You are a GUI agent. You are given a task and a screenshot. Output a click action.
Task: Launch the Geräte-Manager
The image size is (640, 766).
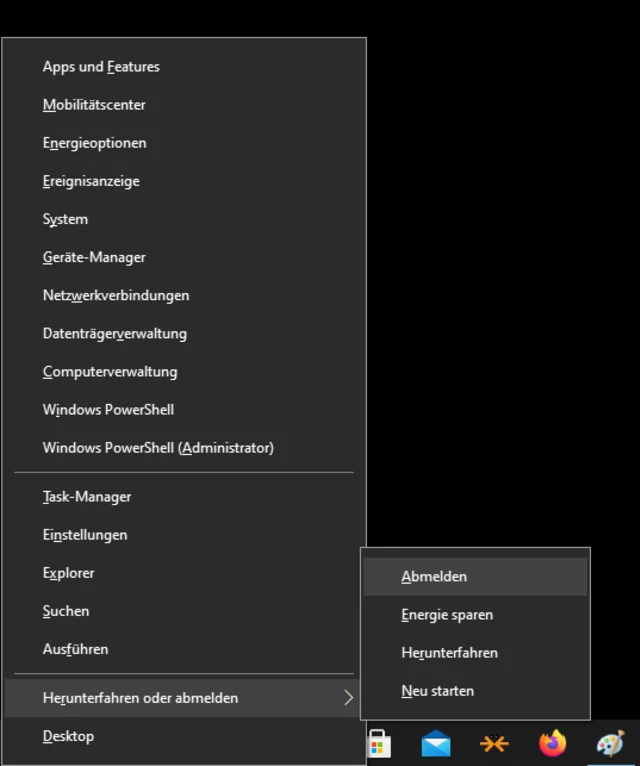[94, 257]
